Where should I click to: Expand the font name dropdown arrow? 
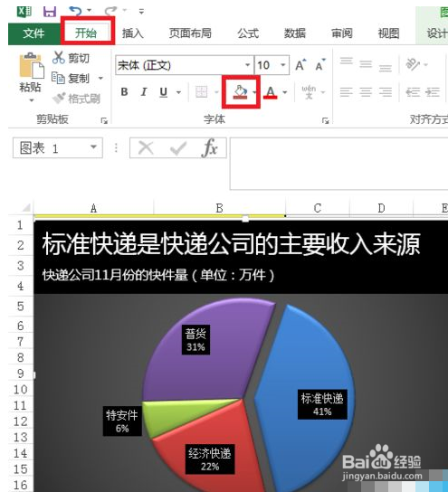248,65
